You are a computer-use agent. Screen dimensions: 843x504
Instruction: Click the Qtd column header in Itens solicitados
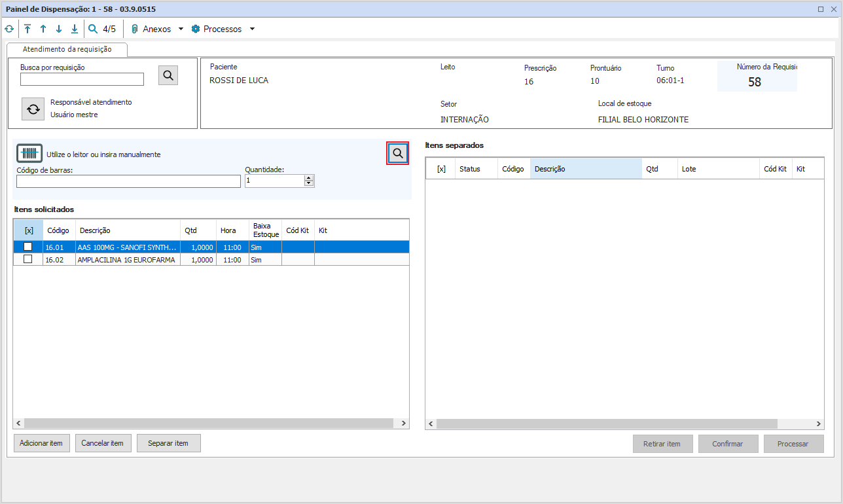click(198, 230)
